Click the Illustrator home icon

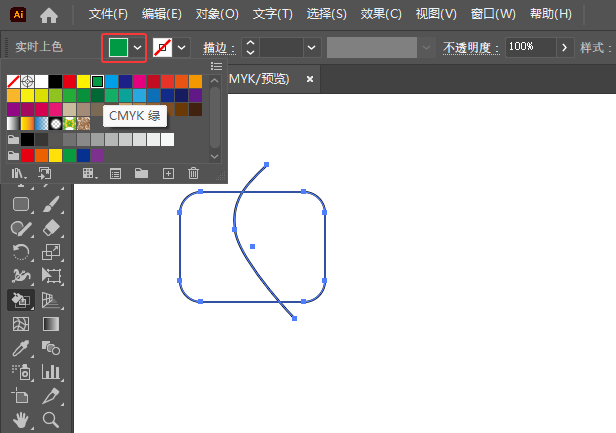[x=49, y=15]
